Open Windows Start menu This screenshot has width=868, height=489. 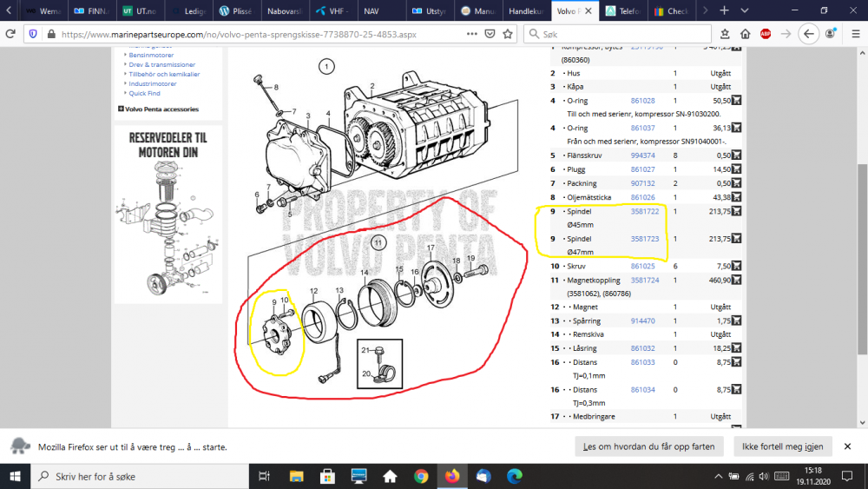pos(15,476)
